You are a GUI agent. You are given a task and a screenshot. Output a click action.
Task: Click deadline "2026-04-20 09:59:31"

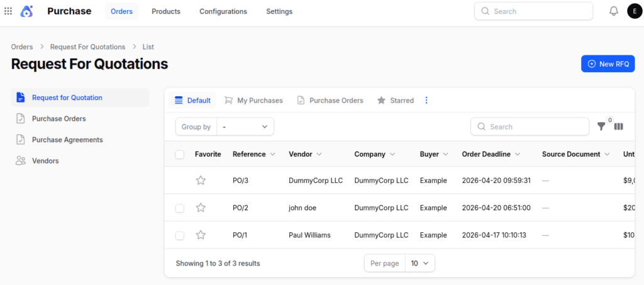pyautogui.click(x=496, y=181)
